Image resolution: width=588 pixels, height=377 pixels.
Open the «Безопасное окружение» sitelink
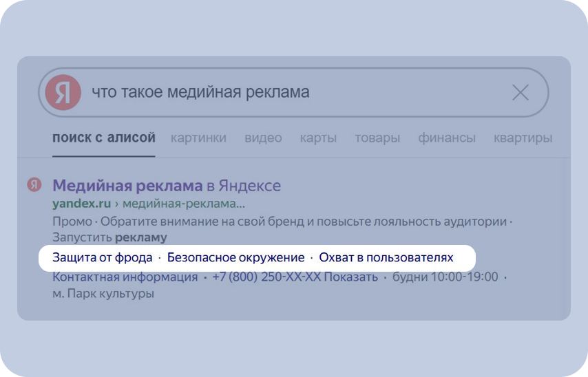point(236,257)
